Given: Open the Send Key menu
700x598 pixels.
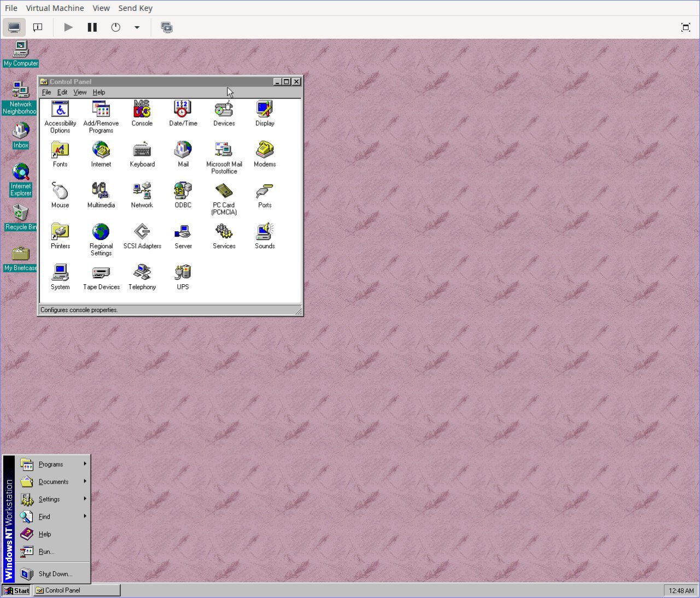Looking at the screenshot, I should [135, 8].
